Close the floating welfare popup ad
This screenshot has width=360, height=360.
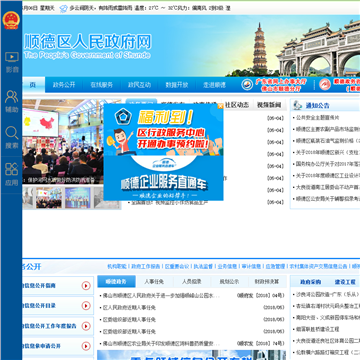tap(220, 106)
